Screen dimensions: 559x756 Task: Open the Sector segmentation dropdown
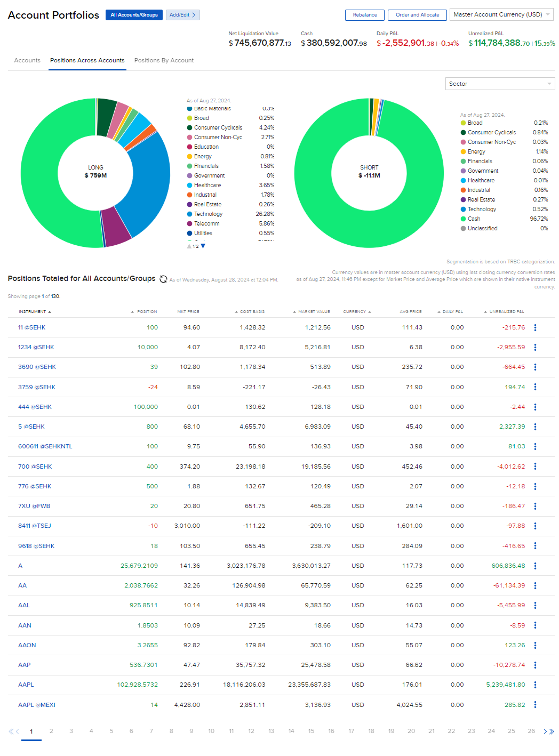pos(499,84)
